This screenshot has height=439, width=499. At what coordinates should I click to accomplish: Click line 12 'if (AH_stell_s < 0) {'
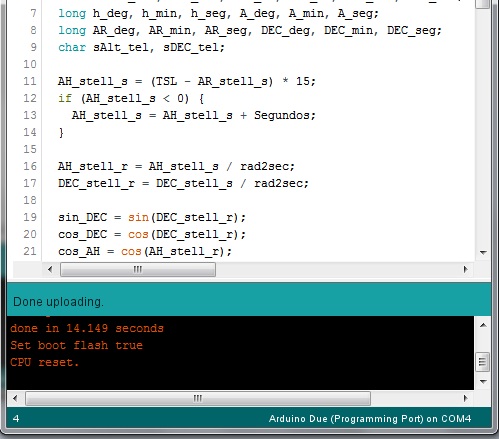(131, 98)
